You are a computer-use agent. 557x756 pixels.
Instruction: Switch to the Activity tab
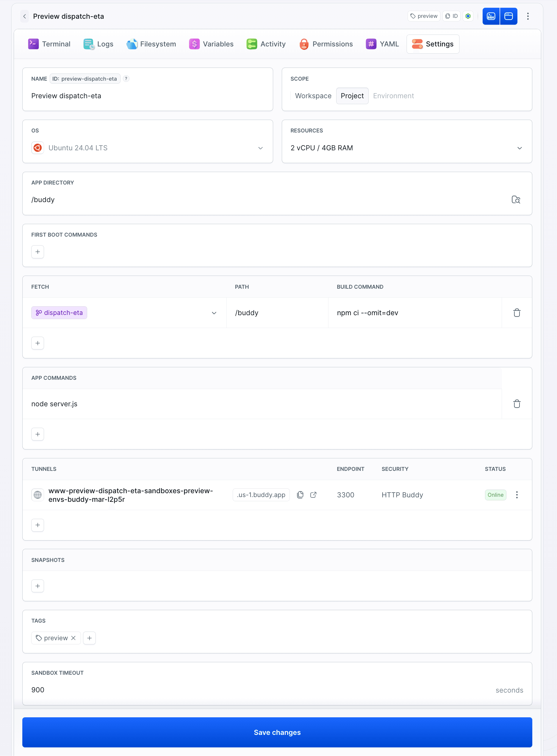(266, 44)
